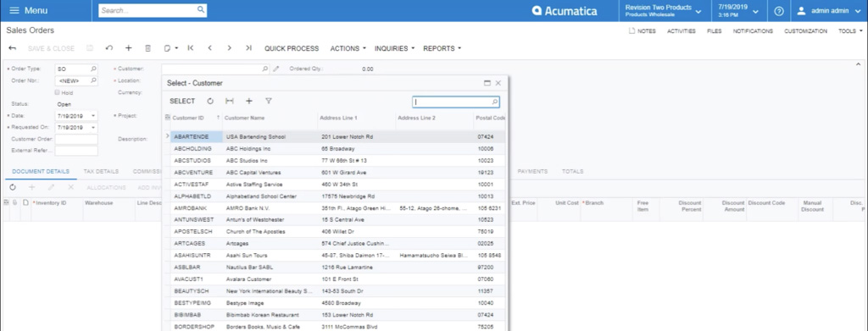Switch to Totals tab

pyautogui.click(x=572, y=172)
